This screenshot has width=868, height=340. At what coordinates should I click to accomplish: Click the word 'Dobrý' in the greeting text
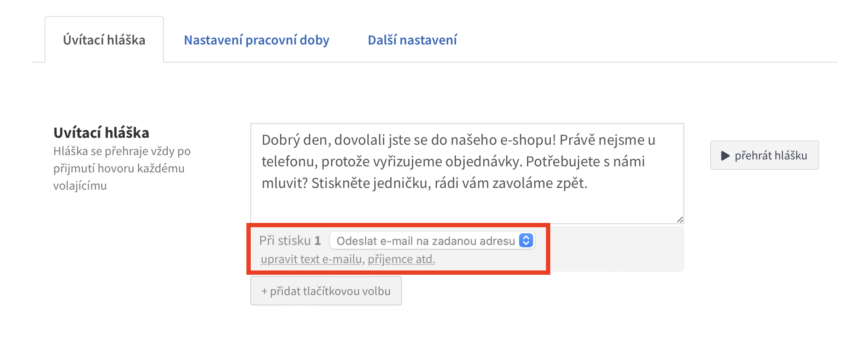point(281,140)
